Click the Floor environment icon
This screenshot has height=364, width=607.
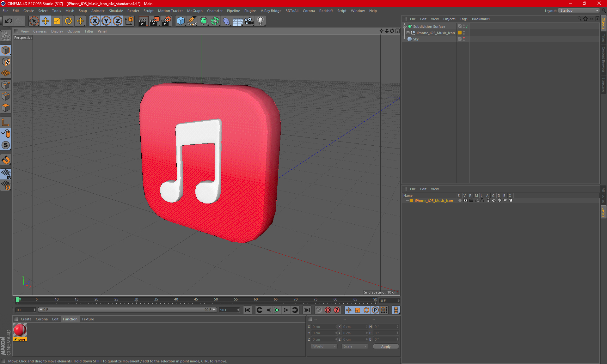[238, 21]
